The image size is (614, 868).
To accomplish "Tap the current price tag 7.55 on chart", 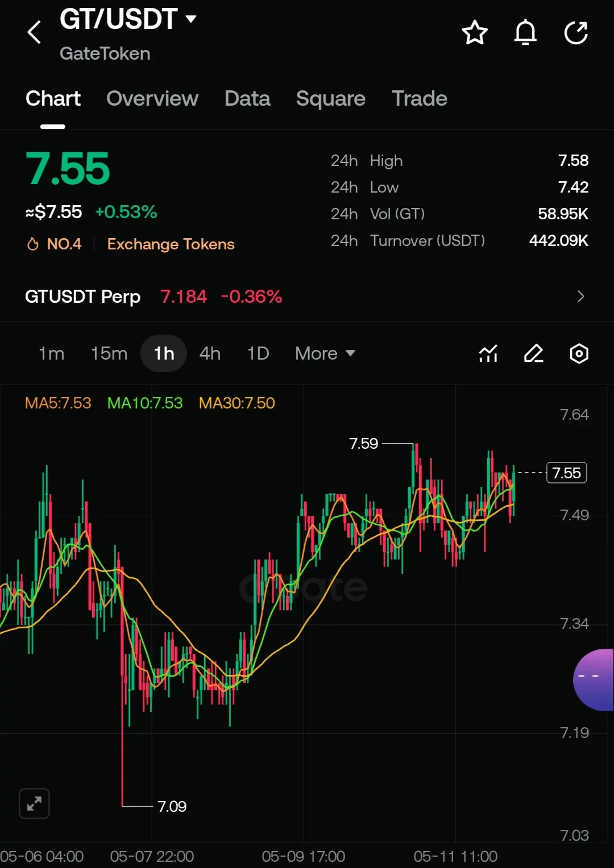I will (x=566, y=473).
